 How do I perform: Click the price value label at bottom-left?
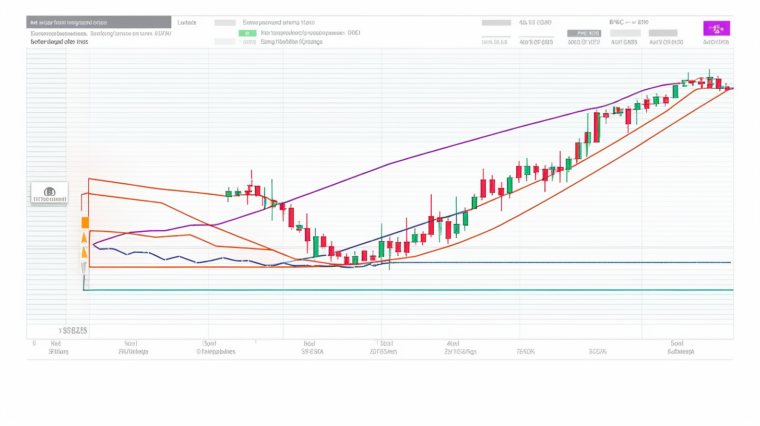click(73, 329)
